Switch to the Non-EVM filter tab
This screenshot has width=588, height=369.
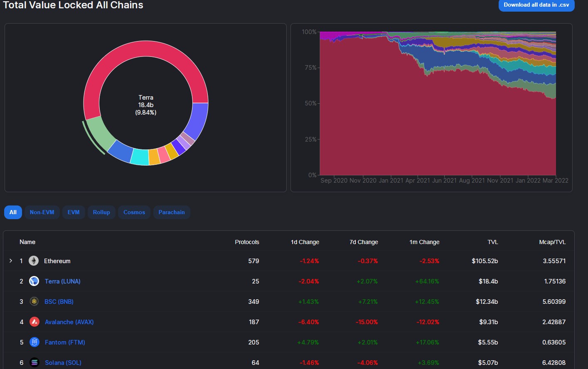coord(42,212)
